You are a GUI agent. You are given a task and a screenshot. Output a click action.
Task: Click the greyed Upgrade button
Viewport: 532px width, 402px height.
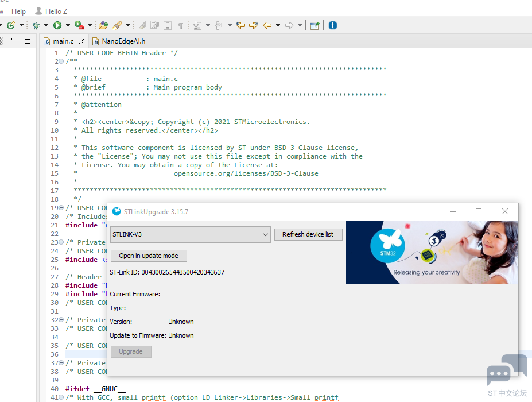(x=131, y=351)
